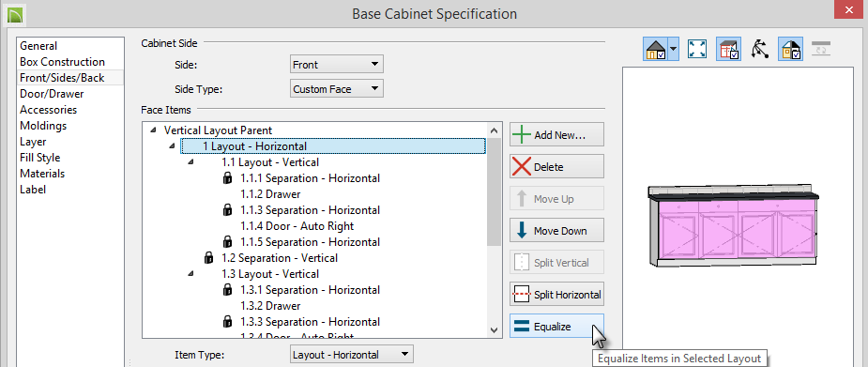
Task: Click lock icon on 1.3.1 Separation - Horizontal
Action: [x=227, y=290]
